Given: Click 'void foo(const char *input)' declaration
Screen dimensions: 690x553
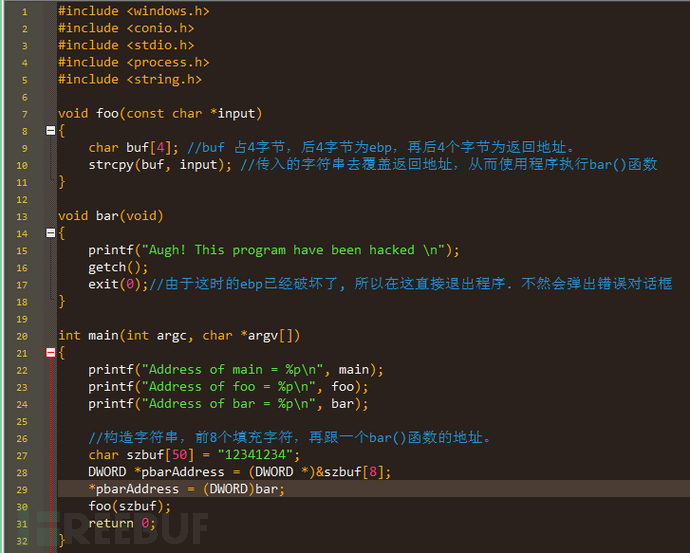Looking at the screenshot, I should pyautogui.click(x=160, y=114).
